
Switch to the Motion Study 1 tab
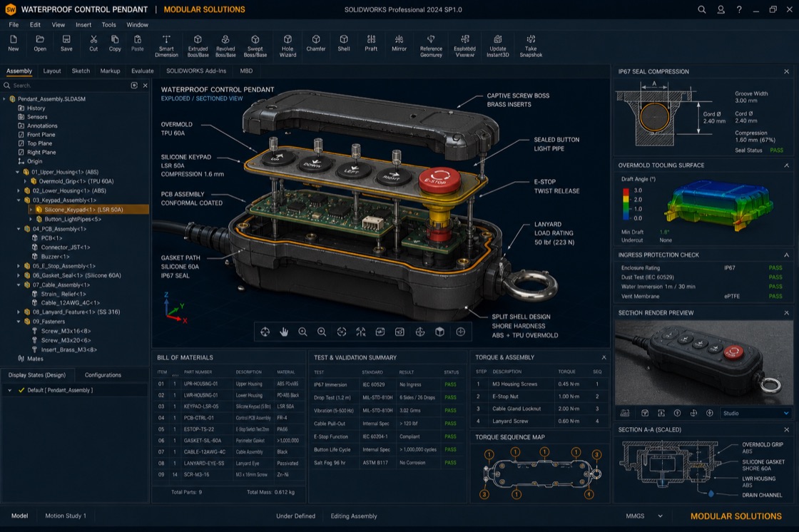coord(65,516)
